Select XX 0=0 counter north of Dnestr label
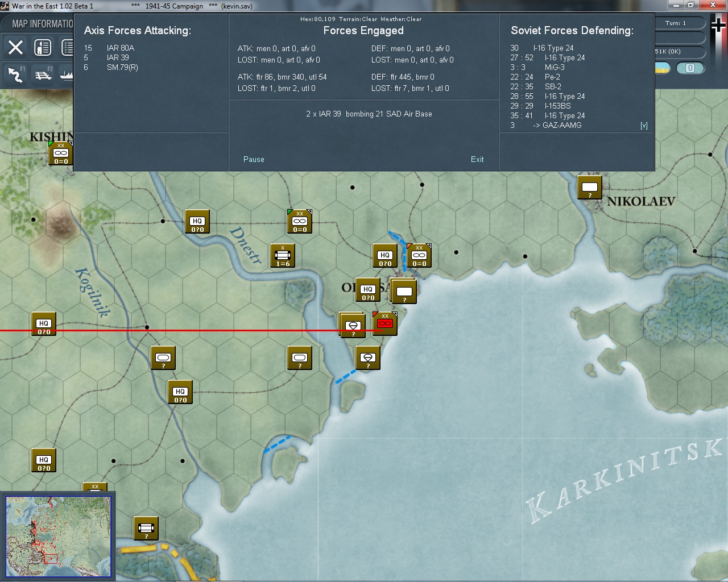 click(x=300, y=222)
